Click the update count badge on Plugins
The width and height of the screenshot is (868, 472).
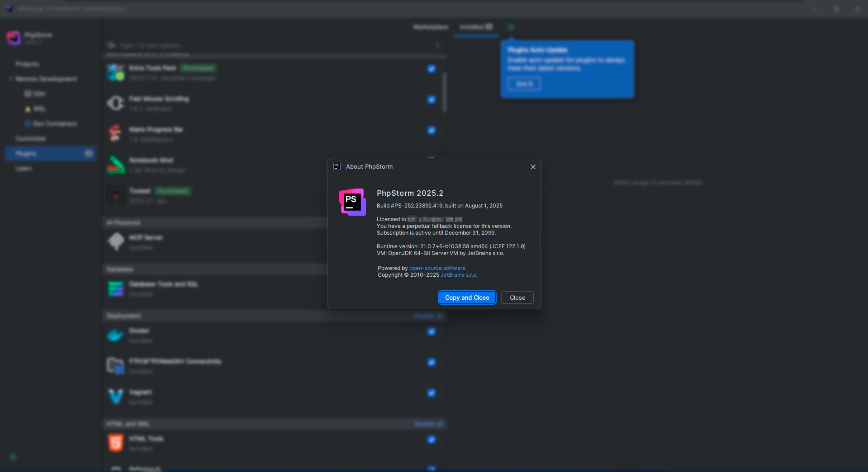[x=89, y=154]
